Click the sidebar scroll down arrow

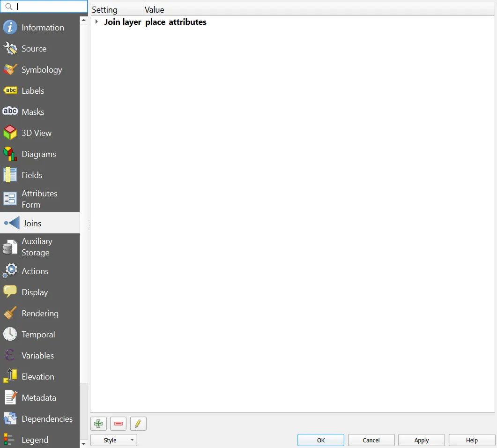click(x=84, y=444)
